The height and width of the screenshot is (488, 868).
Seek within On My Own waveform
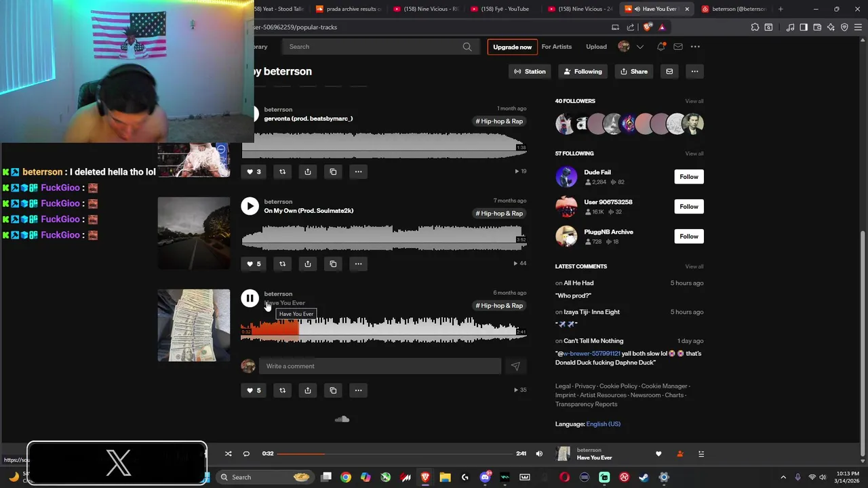pyautogui.click(x=384, y=237)
